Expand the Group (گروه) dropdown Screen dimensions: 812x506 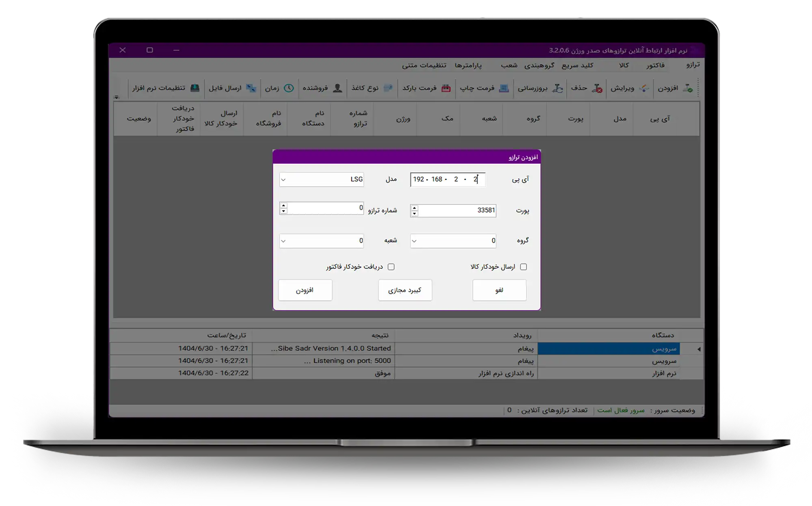tap(414, 241)
